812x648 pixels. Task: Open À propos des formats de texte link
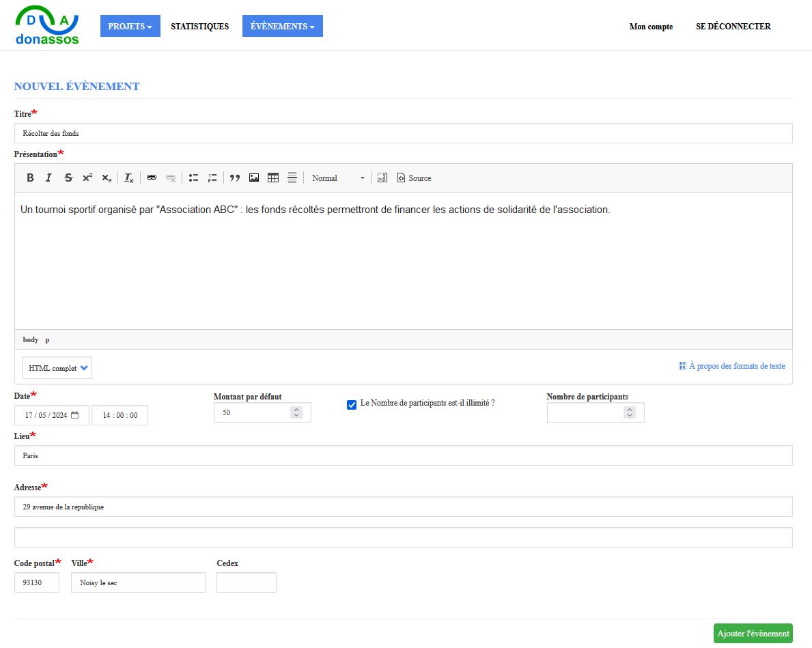(736, 366)
